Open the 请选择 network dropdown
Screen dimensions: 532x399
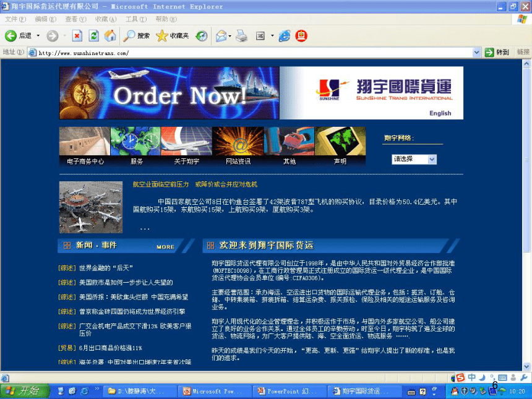(x=414, y=159)
